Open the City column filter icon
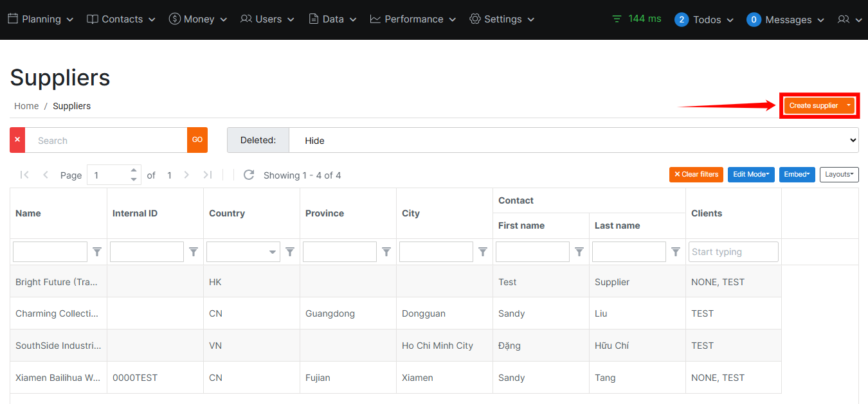This screenshot has width=868, height=404. pyautogui.click(x=483, y=252)
